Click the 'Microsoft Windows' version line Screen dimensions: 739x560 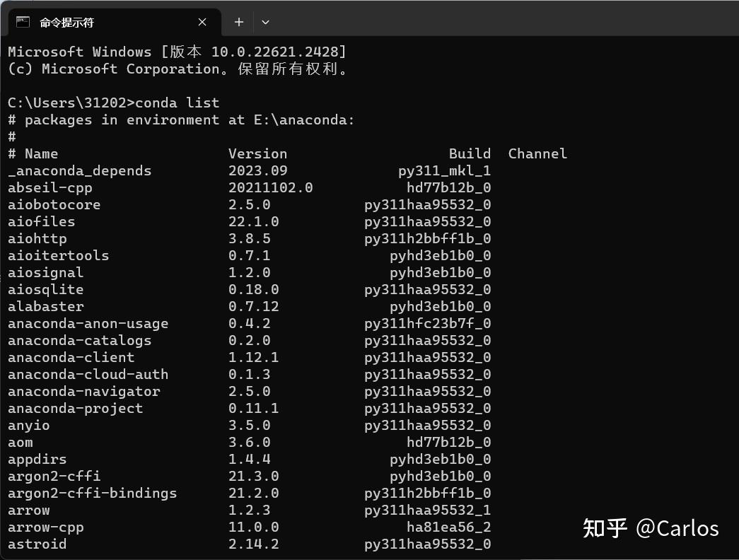click(177, 52)
